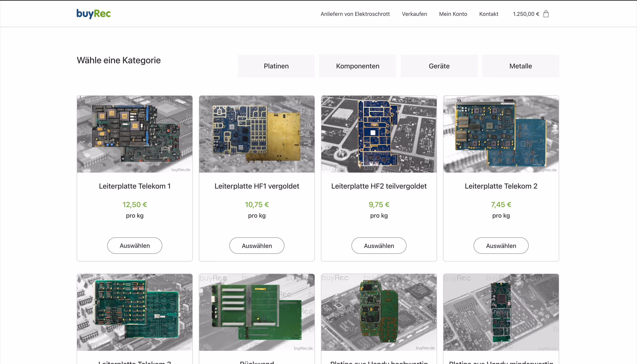Viewport: 637px width, 364px height.
Task: Select the Komponenten category
Action: 358,66
